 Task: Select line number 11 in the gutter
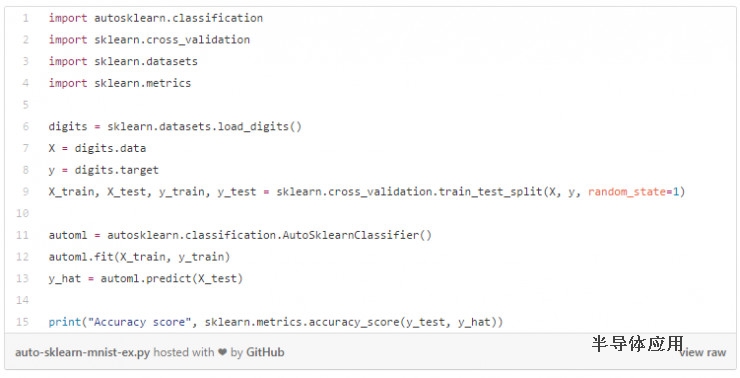(23, 235)
